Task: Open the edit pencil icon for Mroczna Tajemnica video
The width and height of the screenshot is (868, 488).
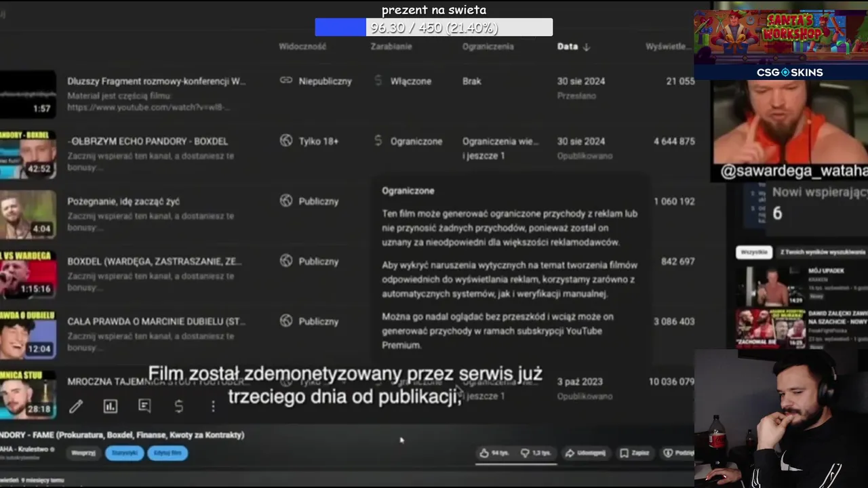Action: (x=76, y=406)
